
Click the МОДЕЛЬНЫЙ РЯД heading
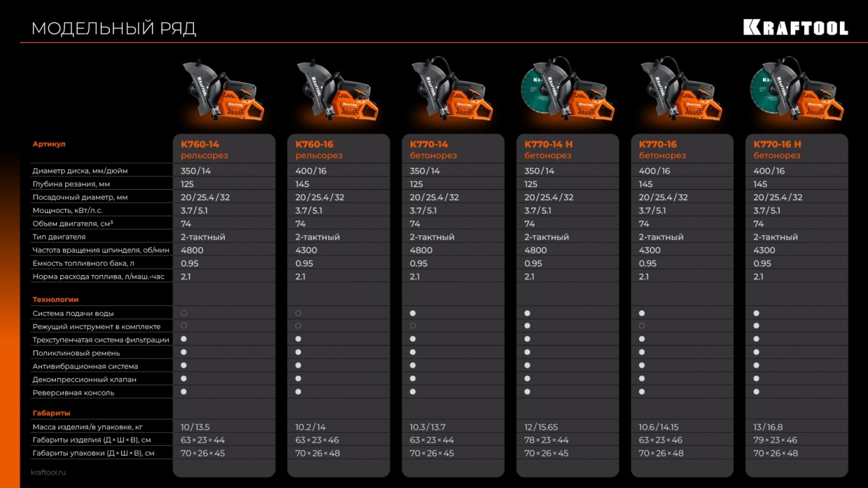point(114,29)
